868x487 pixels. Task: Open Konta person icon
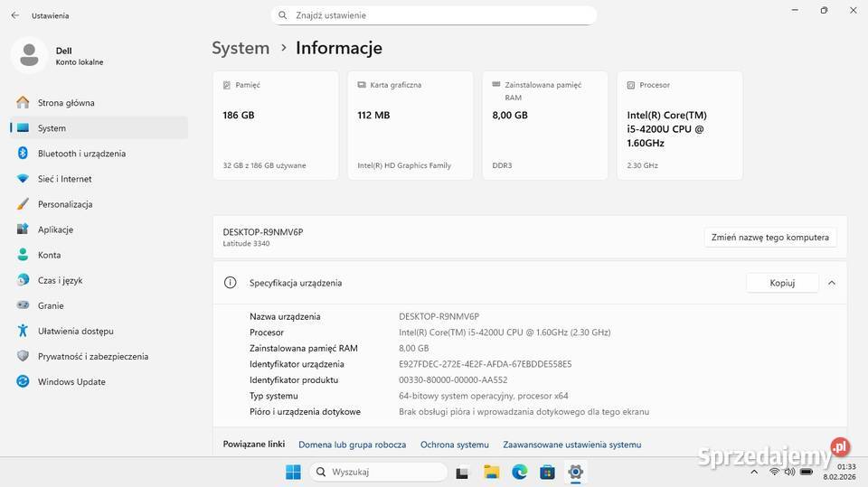point(23,255)
